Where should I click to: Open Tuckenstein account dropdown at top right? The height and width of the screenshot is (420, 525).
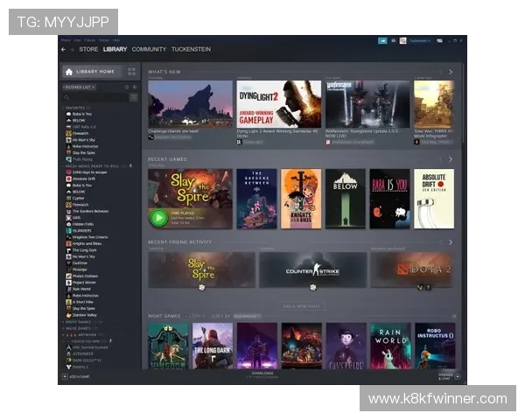(x=419, y=40)
